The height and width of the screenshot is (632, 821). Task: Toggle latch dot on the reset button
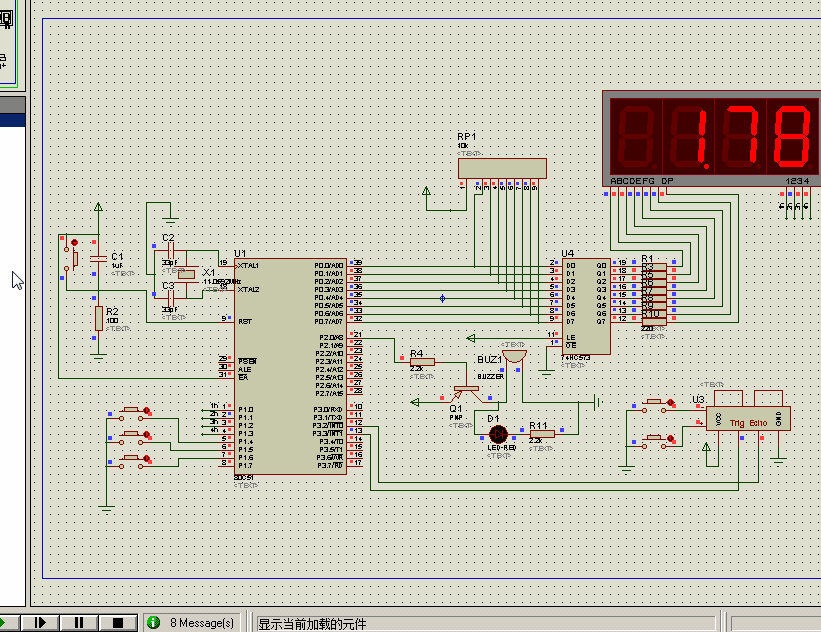74,242
